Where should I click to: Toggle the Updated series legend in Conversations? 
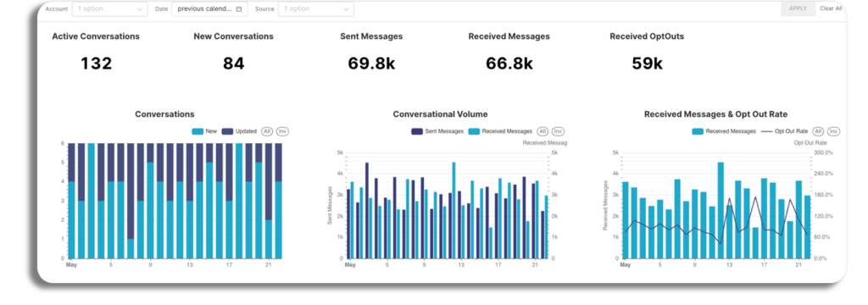click(239, 131)
